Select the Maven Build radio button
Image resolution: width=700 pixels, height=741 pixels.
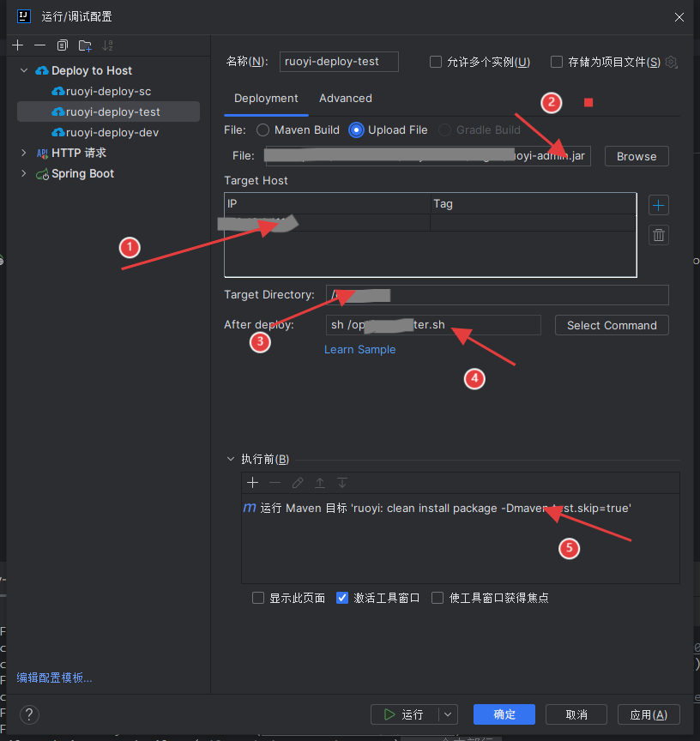coord(262,130)
